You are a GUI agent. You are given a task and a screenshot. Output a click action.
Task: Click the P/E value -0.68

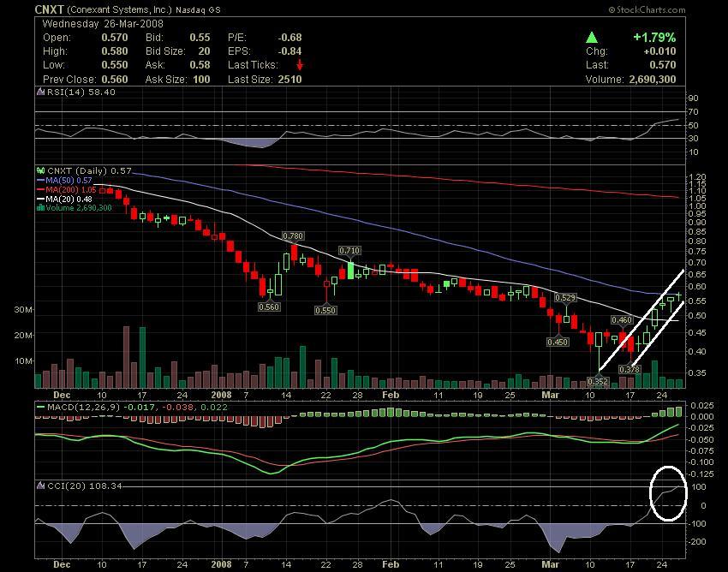point(289,38)
